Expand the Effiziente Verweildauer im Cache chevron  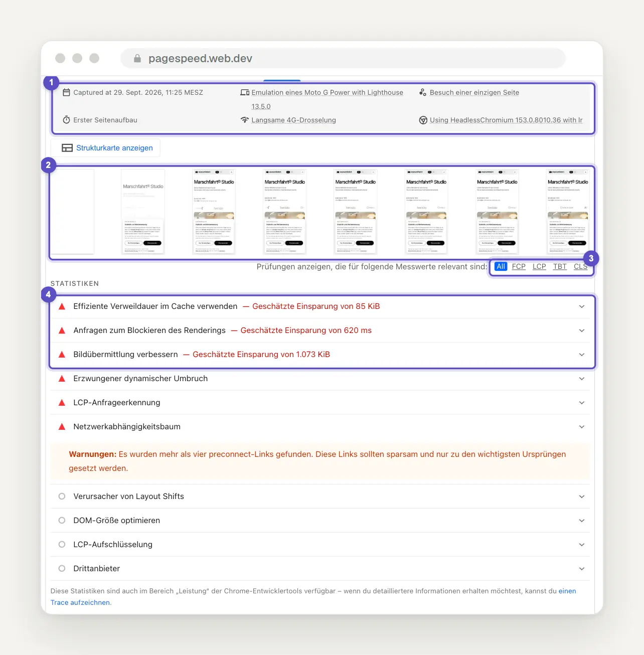pos(582,306)
